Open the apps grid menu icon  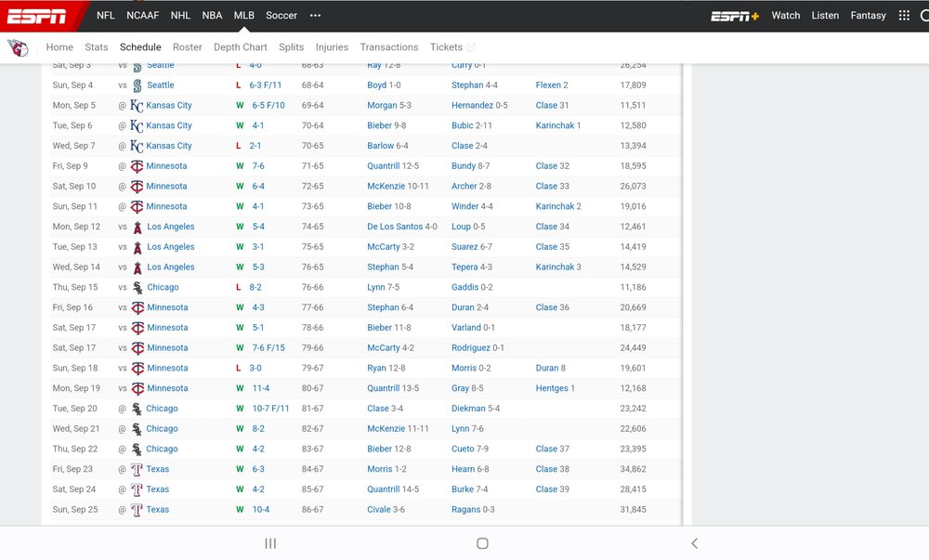[904, 16]
